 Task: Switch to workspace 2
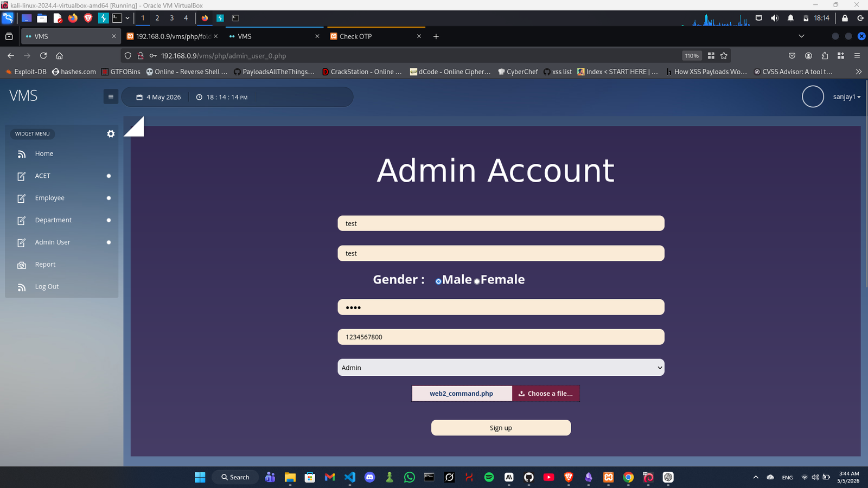[157, 18]
